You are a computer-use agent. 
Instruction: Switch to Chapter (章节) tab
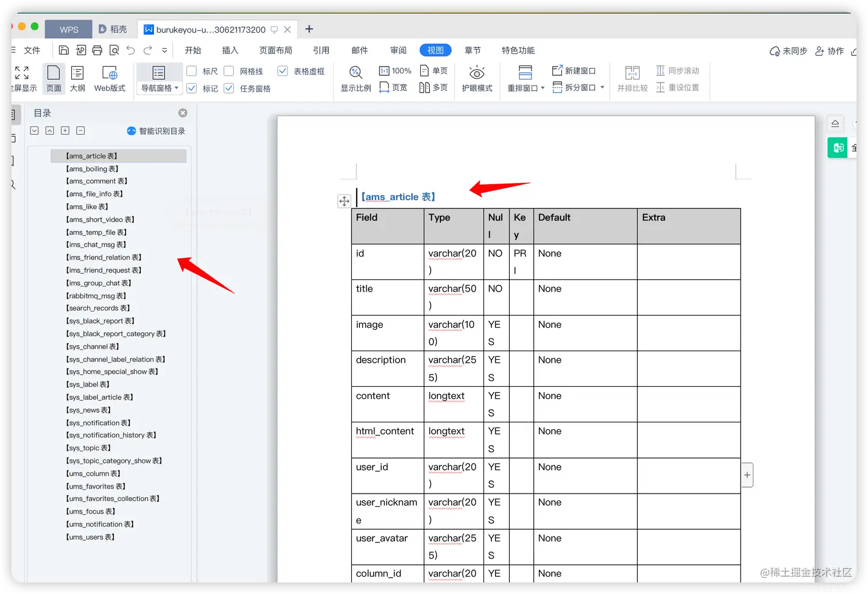(473, 51)
